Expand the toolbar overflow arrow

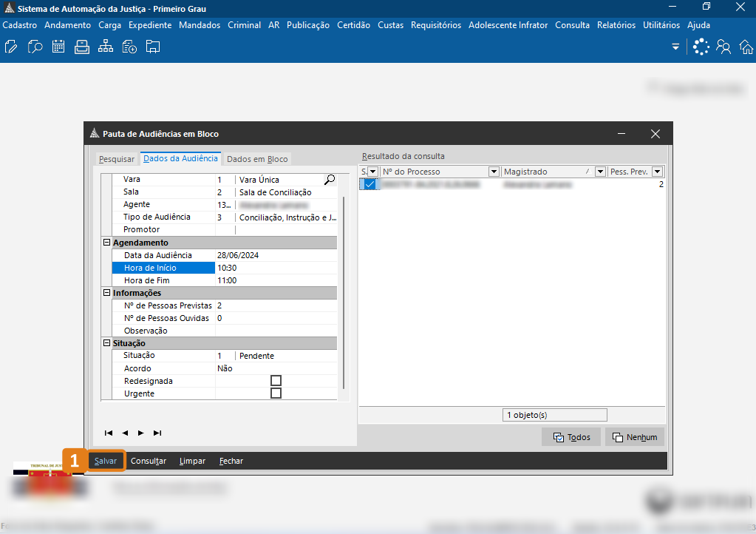pyautogui.click(x=675, y=47)
